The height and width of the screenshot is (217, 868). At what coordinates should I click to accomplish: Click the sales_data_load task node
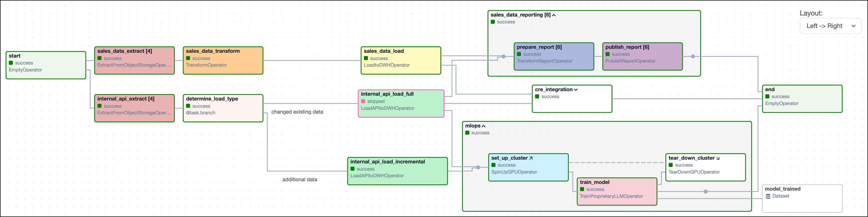pos(400,61)
